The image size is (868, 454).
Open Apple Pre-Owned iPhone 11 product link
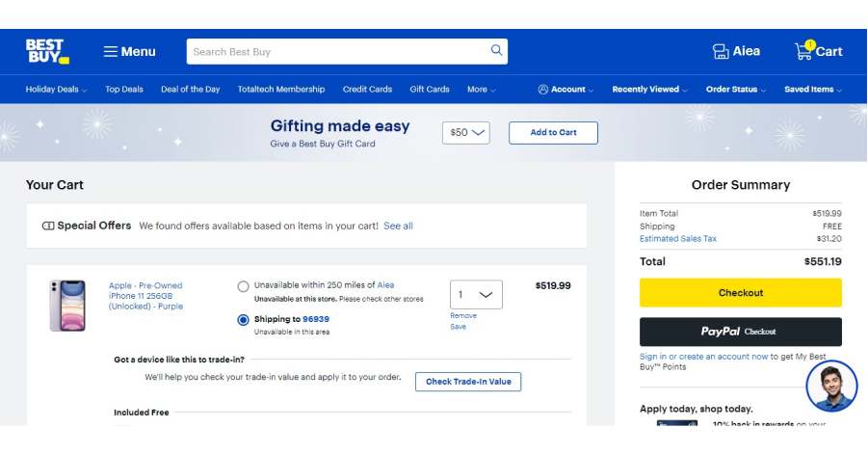point(145,296)
